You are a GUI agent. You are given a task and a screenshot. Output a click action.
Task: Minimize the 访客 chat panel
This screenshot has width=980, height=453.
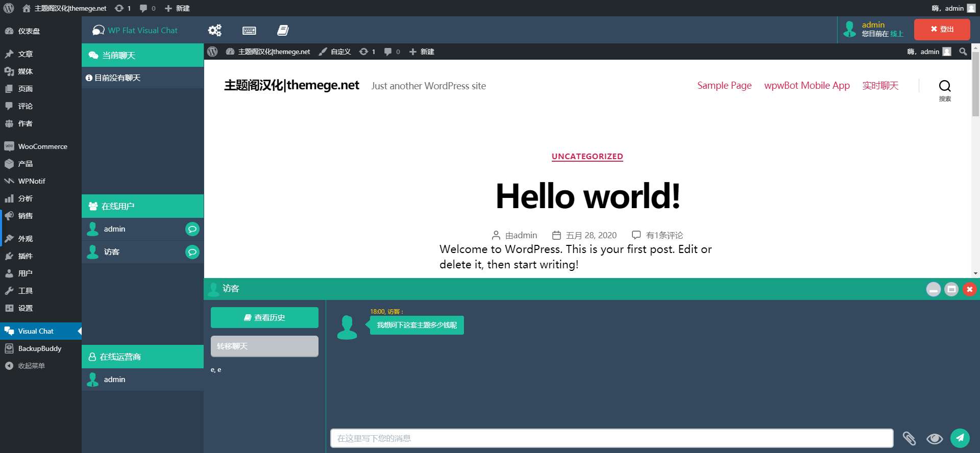coord(933,289)
